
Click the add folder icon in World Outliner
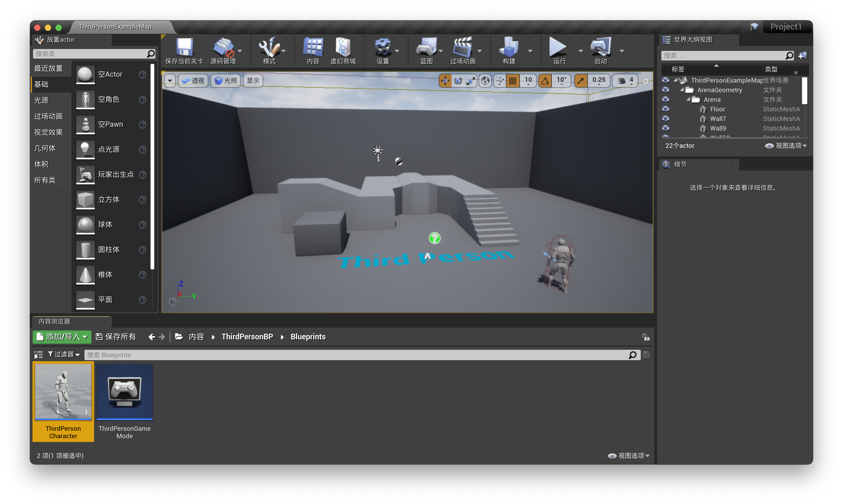[x=802, y=55]
